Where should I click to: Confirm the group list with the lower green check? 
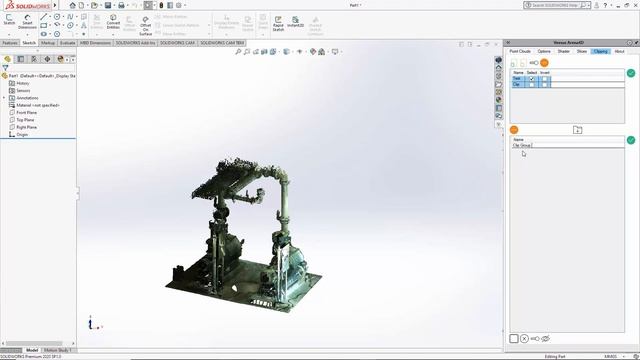click(631, 140)
